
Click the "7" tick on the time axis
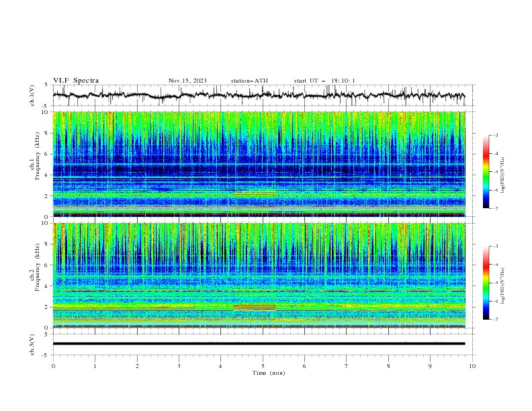(x=347, y=366)
